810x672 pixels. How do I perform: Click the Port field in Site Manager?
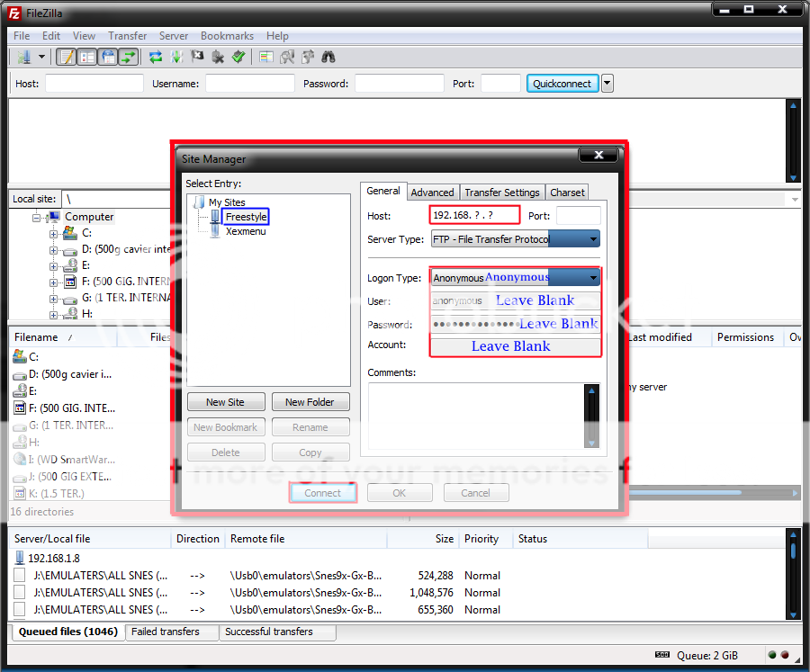click(x=579, y=215)
